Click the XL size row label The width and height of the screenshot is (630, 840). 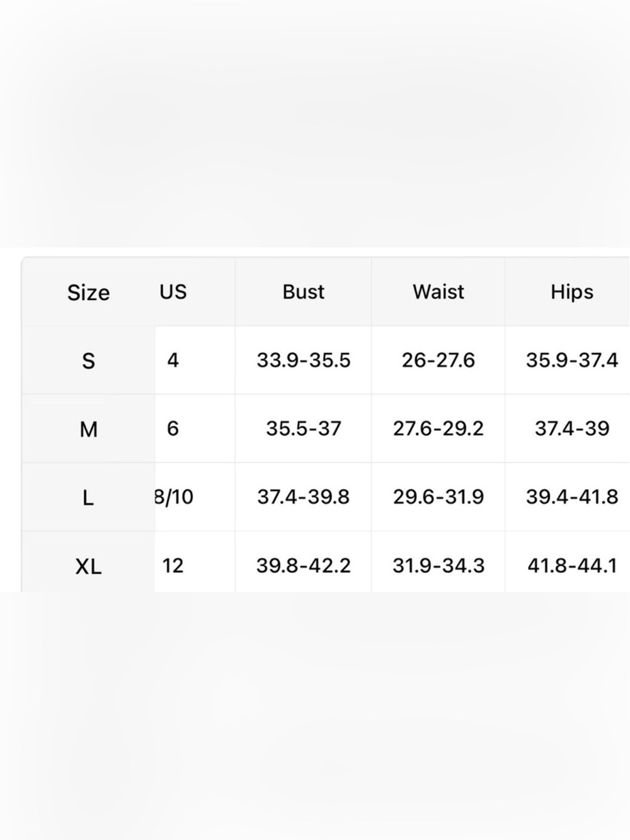point(89,567)
